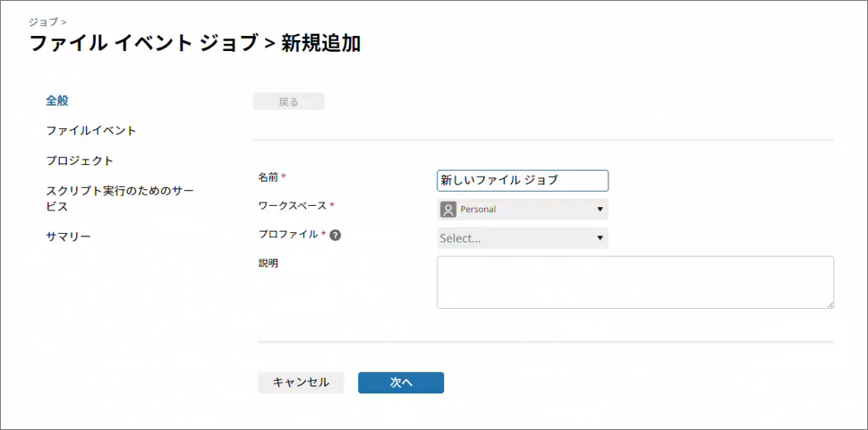
Task: Open the Select... profile combo box
Action: point(522,238)
